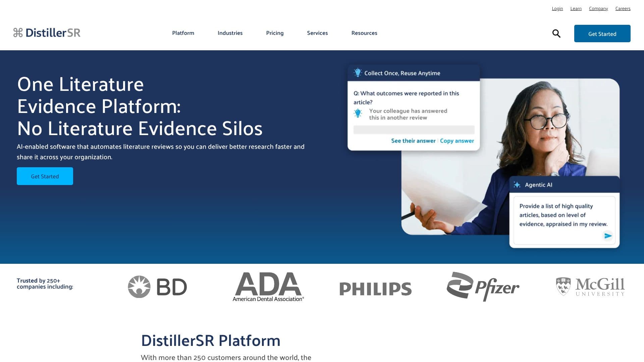
Task: Click the 'Agentic AI' card title
Action: coord(538,185)
